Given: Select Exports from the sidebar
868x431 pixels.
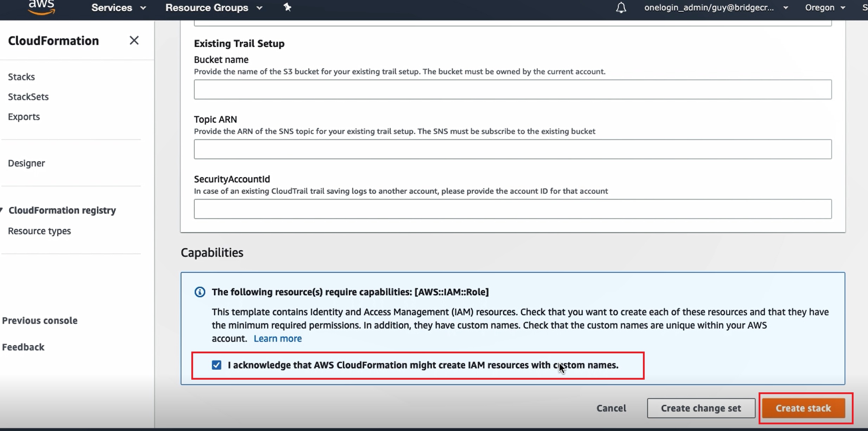Looking at the screenshot, I should [x=24, y=117].
